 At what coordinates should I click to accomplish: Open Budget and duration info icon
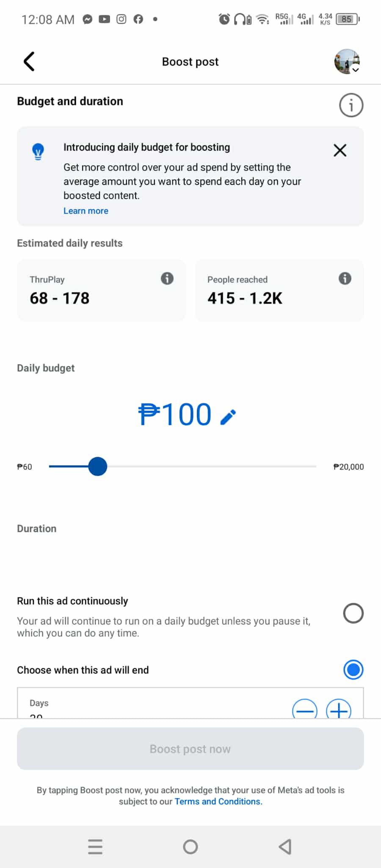point(351,105)
